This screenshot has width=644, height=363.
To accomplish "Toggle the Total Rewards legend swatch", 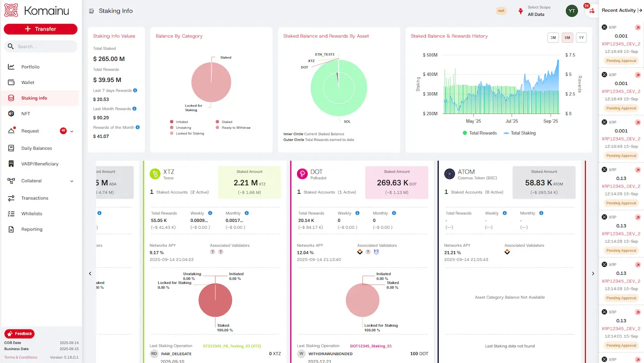I will point(465,133).
